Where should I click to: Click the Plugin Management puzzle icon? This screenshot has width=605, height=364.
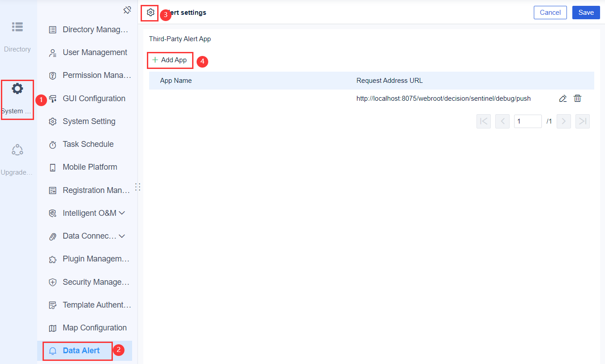click(52, 259)
